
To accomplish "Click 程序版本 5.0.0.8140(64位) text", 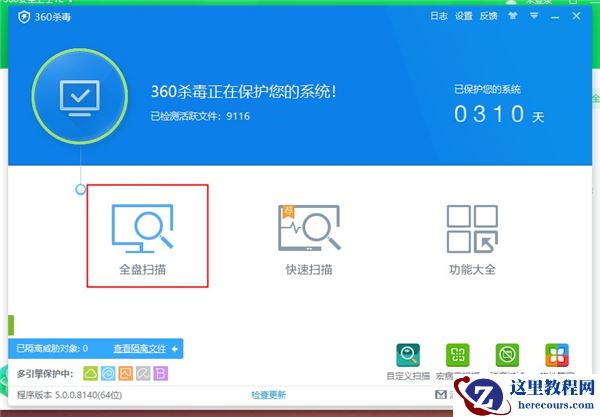I will point(70,395).
